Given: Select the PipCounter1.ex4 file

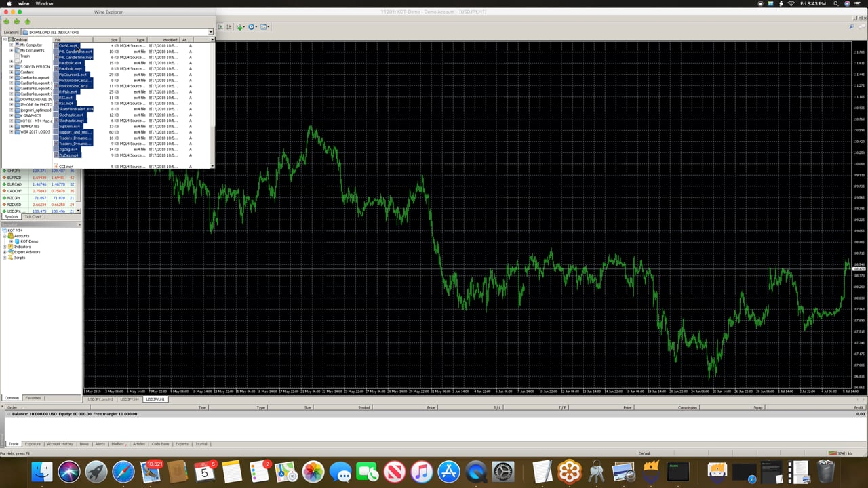Looking at the screenshot, I should [x=73, y=75].
